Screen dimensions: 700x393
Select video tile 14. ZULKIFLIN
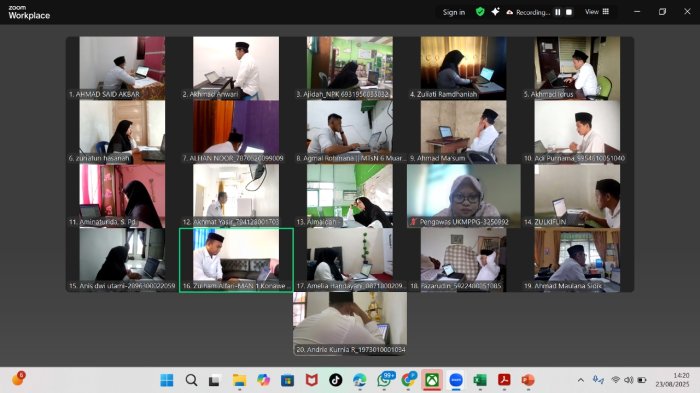[x=577, y=196]
